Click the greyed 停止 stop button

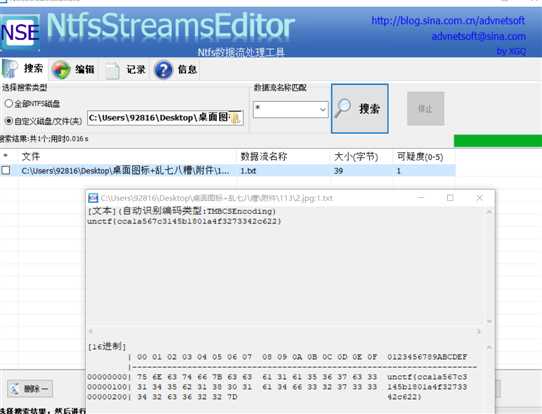tap(425, 109)
